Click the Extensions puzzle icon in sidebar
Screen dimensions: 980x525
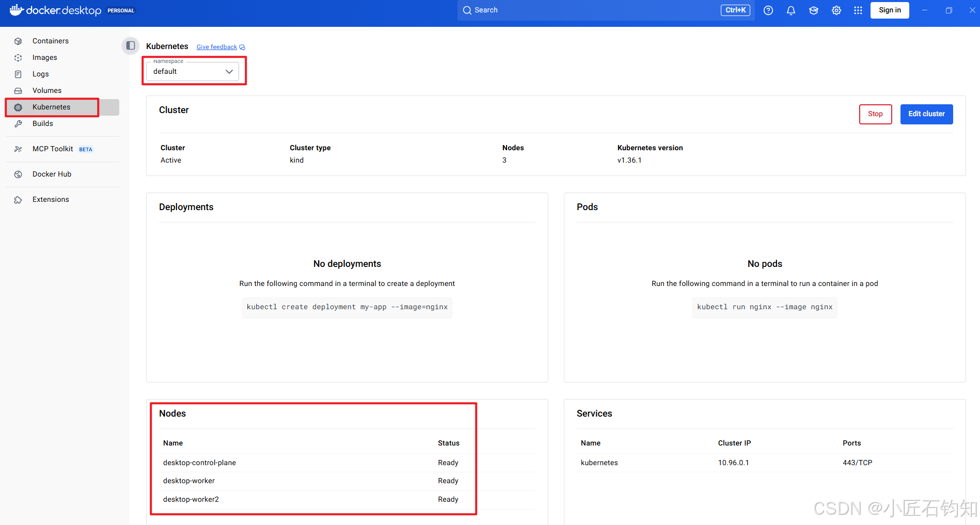[x=18, y=200]
